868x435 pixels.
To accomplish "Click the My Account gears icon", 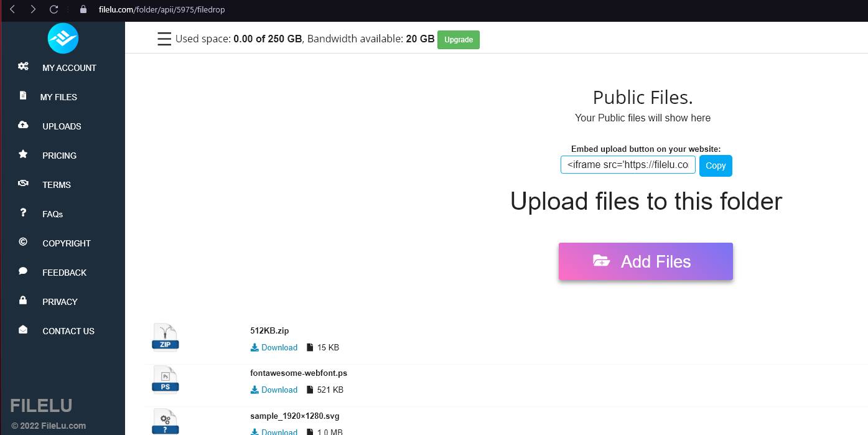I will point(23,67).
